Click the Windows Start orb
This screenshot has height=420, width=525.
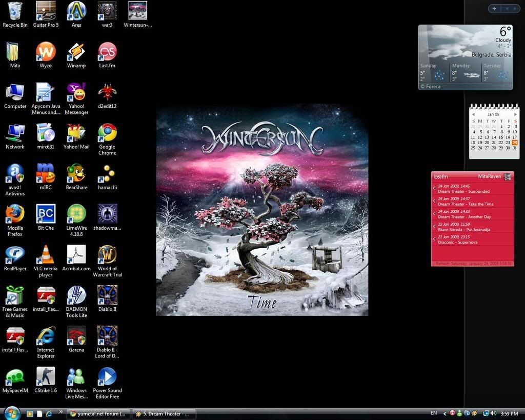click(x=11, y=413)
